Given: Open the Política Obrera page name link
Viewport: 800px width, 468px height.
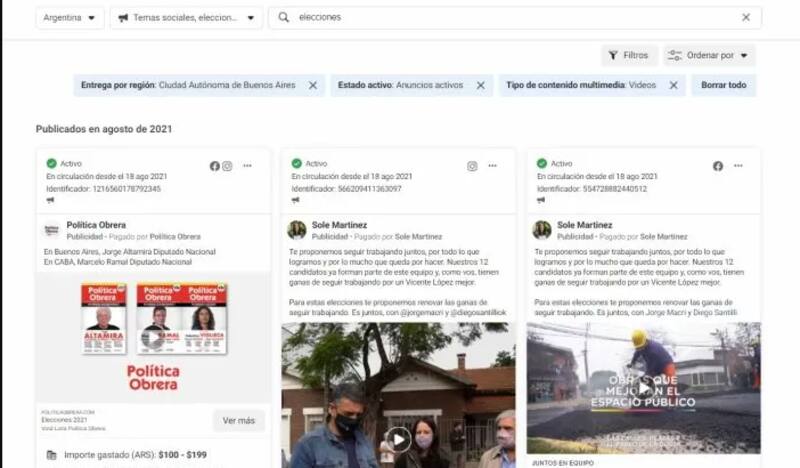Looking at the screenshot, I should tap(96, 225).
